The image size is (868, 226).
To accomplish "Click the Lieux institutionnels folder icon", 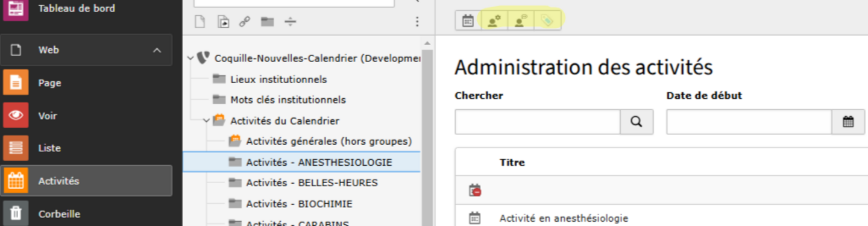I will (219, 79).
